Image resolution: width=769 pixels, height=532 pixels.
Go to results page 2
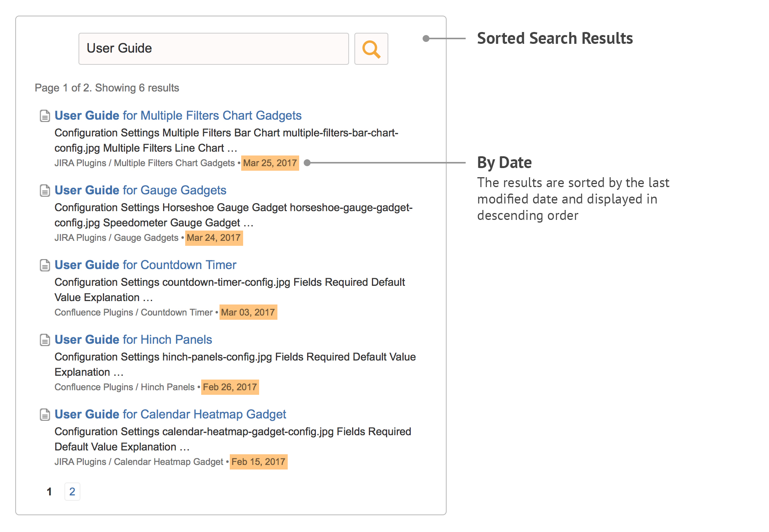tap(72, 492)
